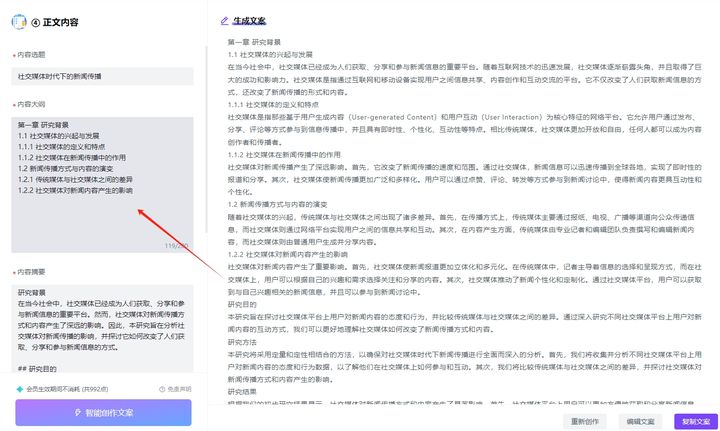Image resolution: width=720 pixels, height=431 pixels.
Task: Click the 内容大纲 label
Action: (31, 104)
